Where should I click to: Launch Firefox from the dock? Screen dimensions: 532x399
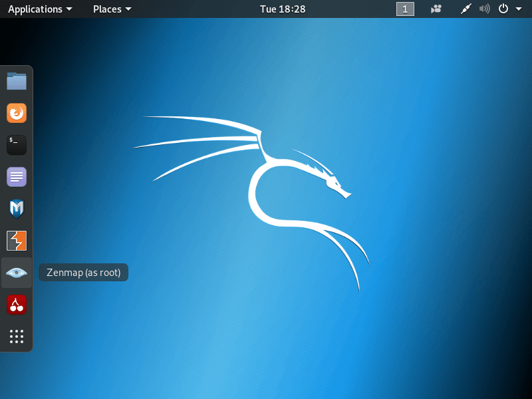(x=16, y=113)
